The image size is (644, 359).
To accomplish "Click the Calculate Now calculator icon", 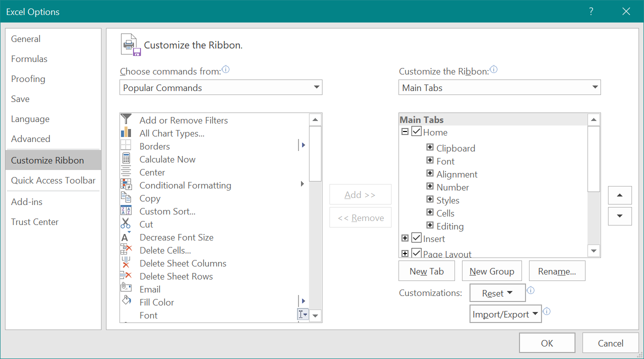I will pyautogui.click(x=127, y=159).
